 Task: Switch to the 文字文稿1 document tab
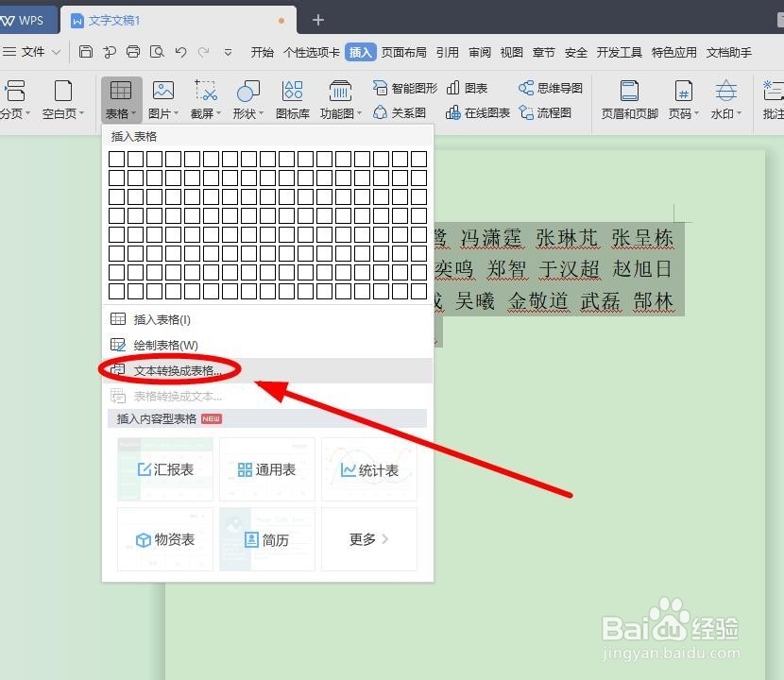pos(178,20)
